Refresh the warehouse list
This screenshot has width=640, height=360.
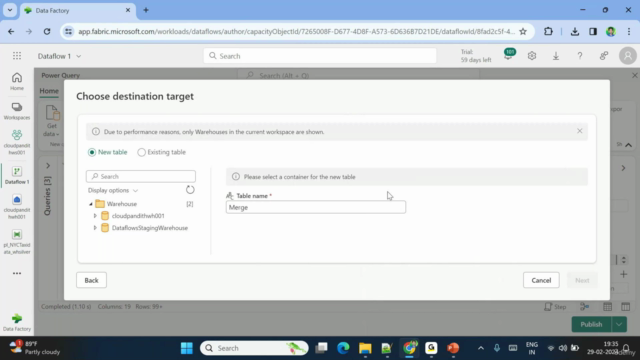pos(190,190)
